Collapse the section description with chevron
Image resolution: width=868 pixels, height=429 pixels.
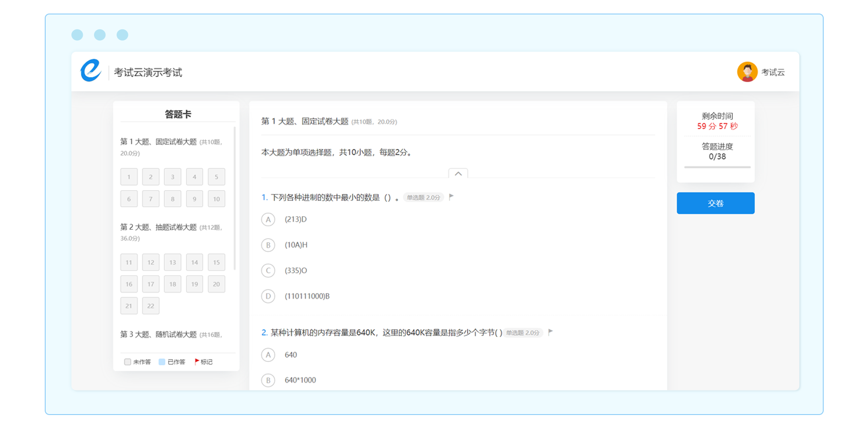[x=458, y=174]
